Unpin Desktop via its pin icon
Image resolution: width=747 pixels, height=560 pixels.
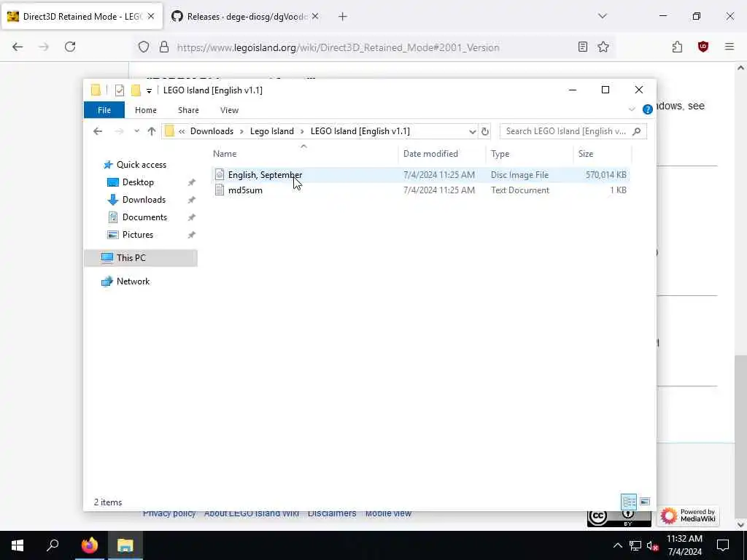pyautogui.click(x=192, y=182)
